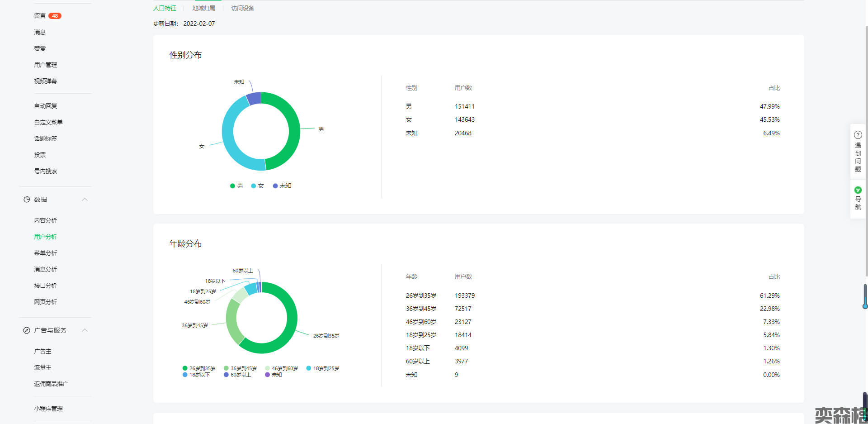Open 流量主 under advertising services
868x424 pixels.
[x=42, y=367]
